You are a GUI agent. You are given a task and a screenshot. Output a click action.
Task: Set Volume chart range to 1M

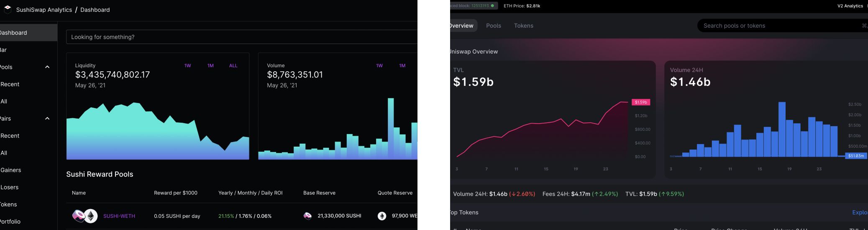[402, 66]
